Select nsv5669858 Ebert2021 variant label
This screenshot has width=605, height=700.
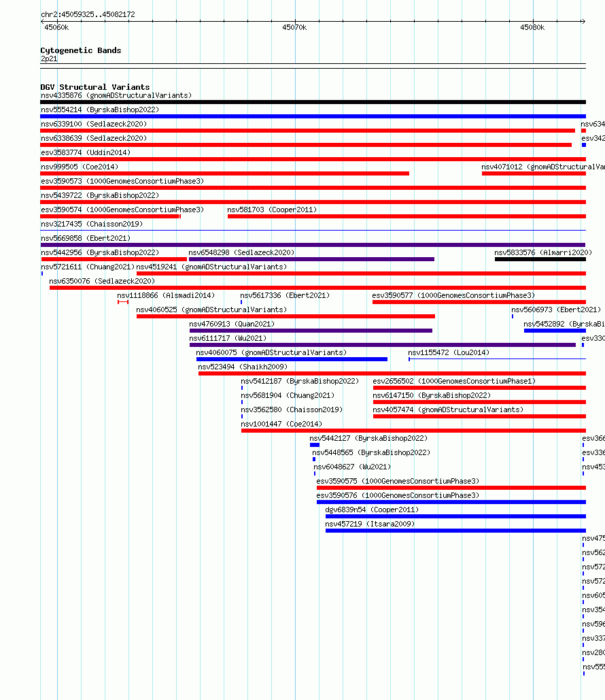point(86,238)
